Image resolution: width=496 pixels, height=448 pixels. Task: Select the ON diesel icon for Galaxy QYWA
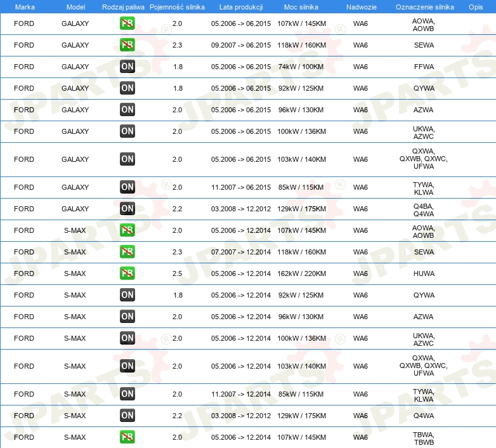[127, 88]
